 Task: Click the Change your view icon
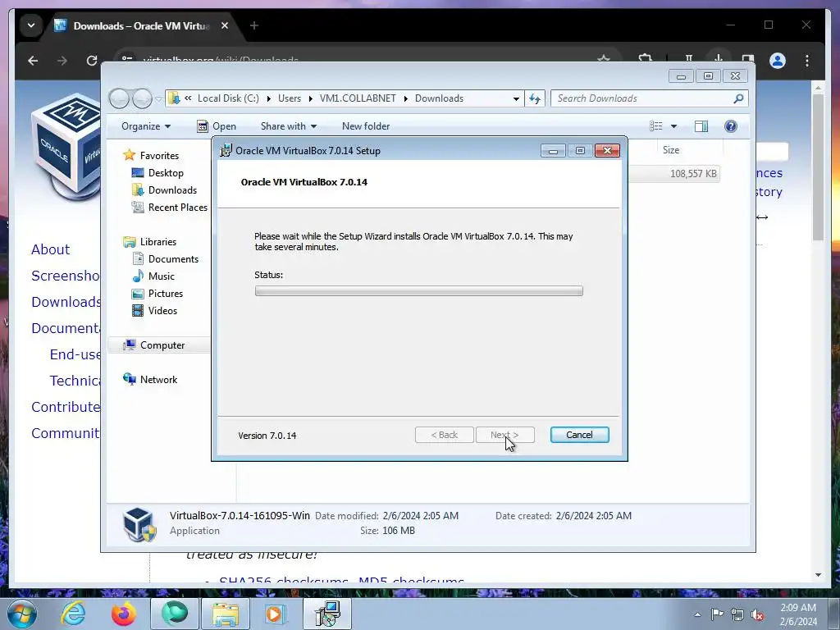[656, 126]
